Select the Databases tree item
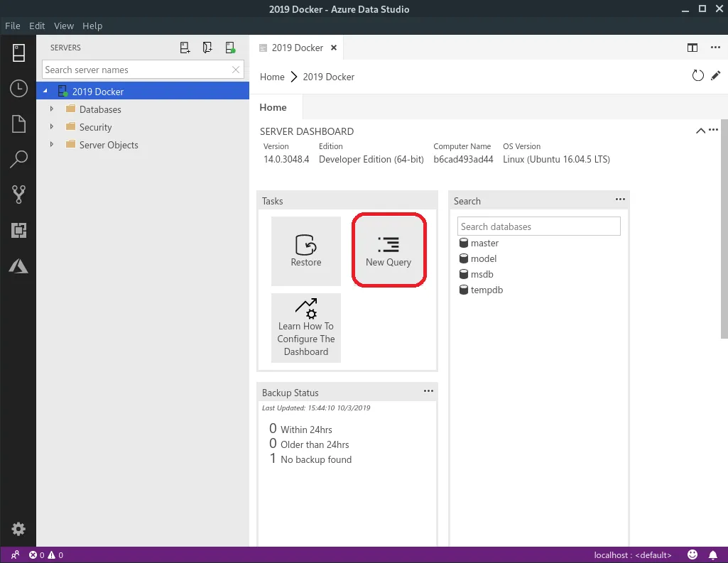This screenshot has height=563, width=728. (143, 109)
